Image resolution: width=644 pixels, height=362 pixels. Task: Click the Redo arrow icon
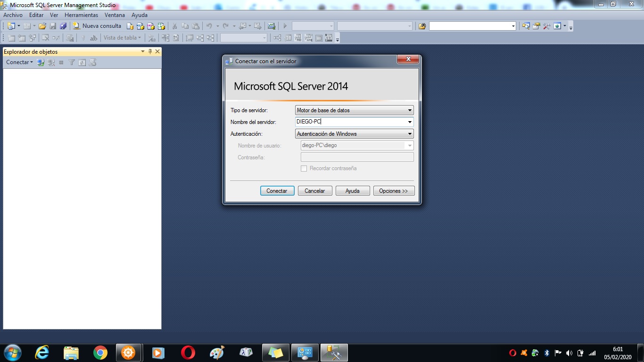[x=225, y=26]
